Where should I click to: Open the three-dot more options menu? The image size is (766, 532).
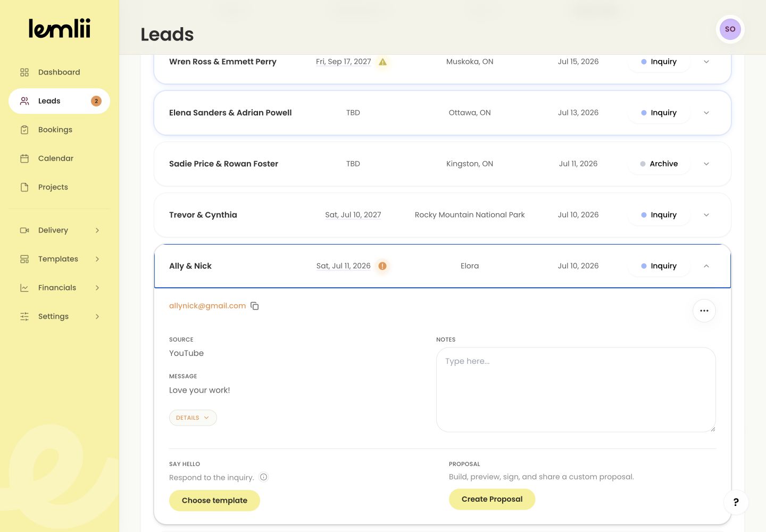click(704, 311)
